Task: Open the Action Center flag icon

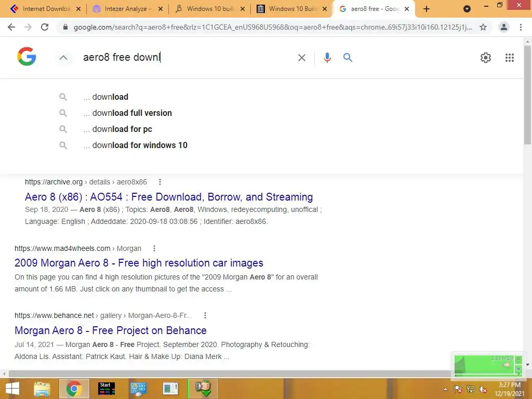Action: click(x=458, y=389)
